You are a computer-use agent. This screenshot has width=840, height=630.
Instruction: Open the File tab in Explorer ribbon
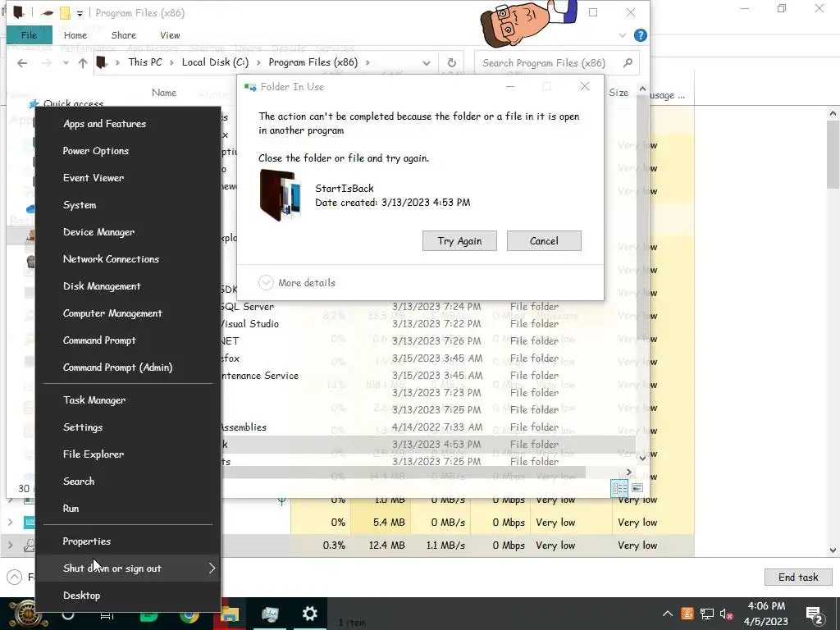[x=29, y=34]
